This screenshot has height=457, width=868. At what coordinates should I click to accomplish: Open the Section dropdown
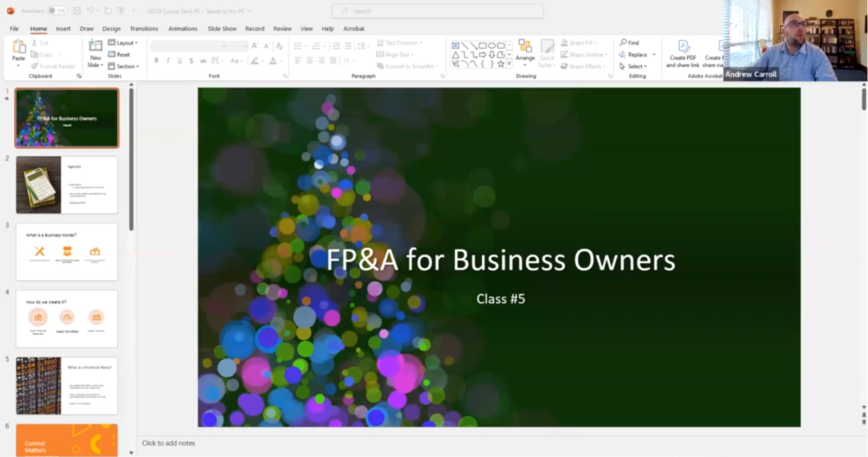pos(124,66)
